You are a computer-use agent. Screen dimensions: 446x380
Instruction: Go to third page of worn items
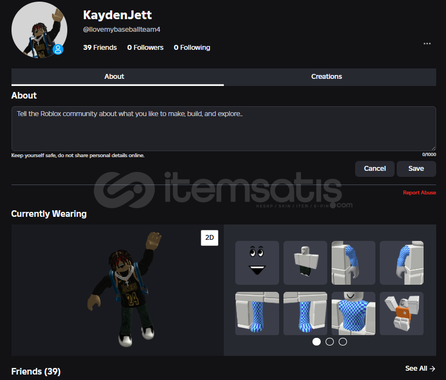(343, 342)
